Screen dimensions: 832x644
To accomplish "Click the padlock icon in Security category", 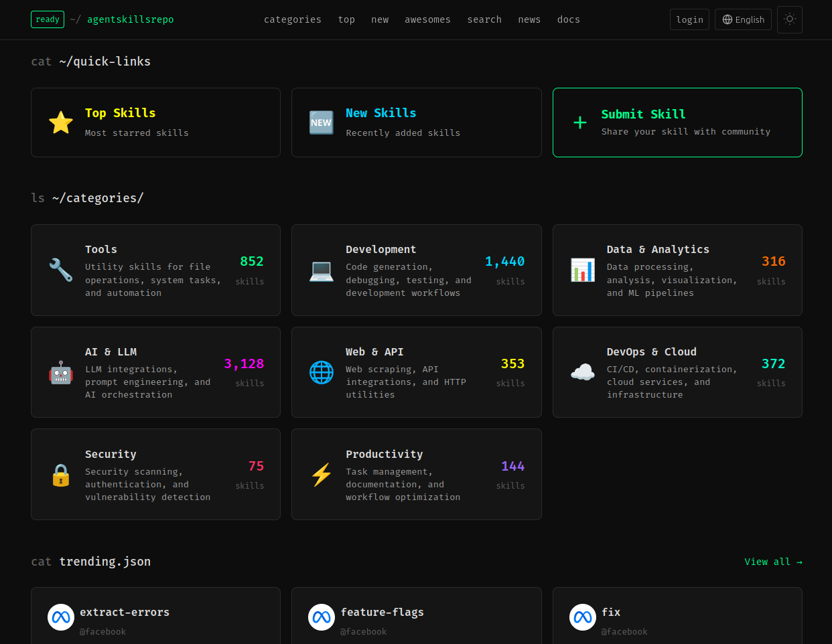I will [61, 475].
